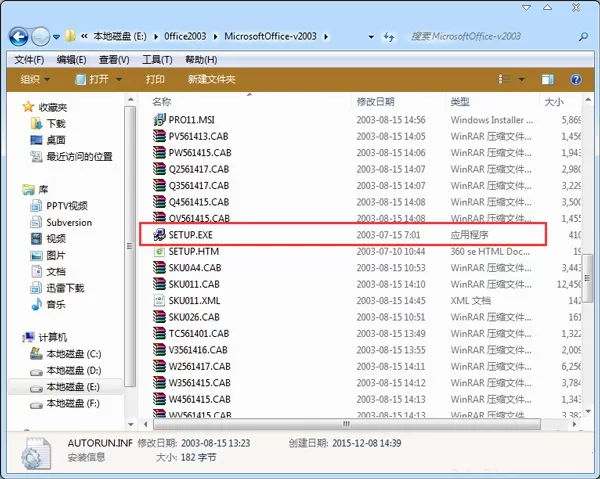
Task: Select file PW561415.CAB
Action: [x=200, y=153]
